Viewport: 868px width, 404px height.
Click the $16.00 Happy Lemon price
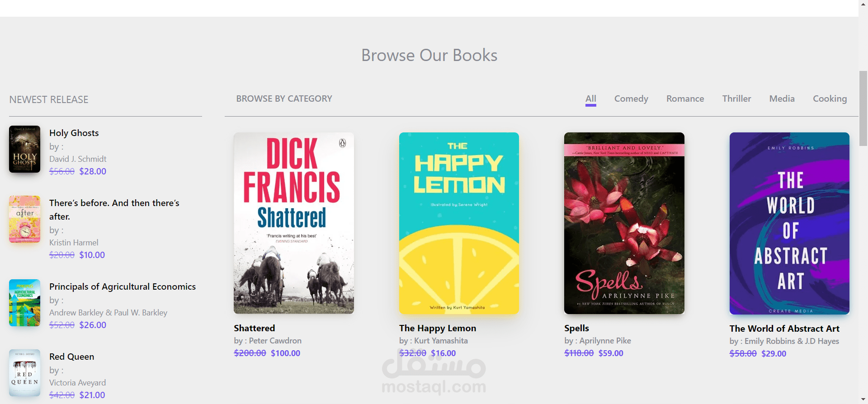(443, 353)
